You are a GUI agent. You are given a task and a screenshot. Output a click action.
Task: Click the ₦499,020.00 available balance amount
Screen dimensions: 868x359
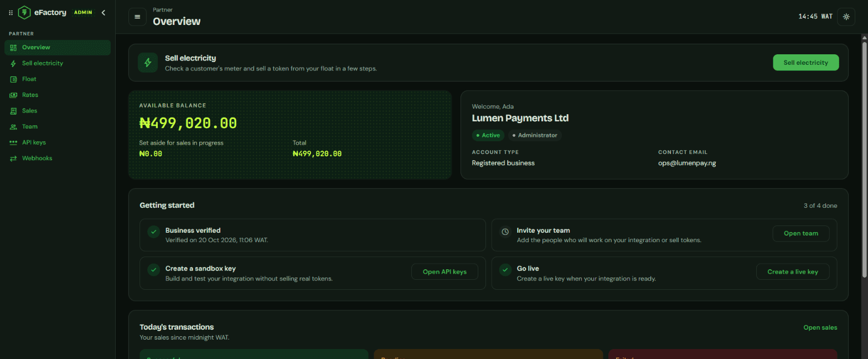[x=188, y=123]
